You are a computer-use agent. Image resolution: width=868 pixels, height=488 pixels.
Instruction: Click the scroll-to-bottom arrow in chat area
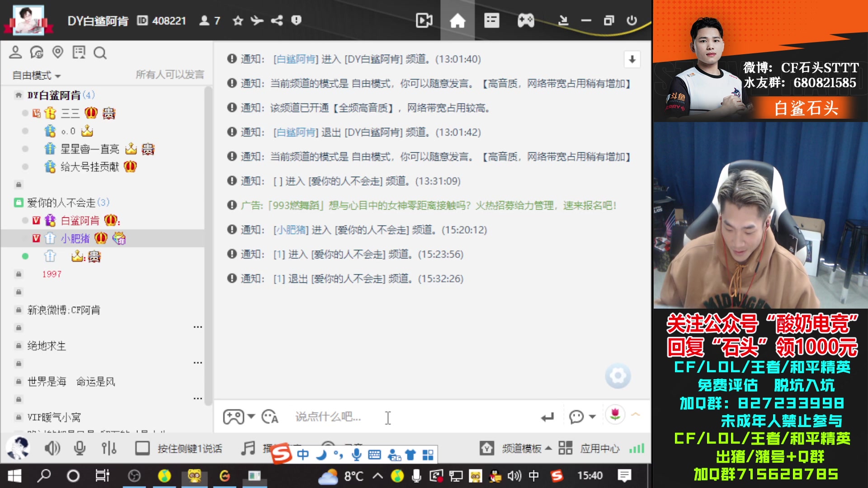tap(632, 59)
